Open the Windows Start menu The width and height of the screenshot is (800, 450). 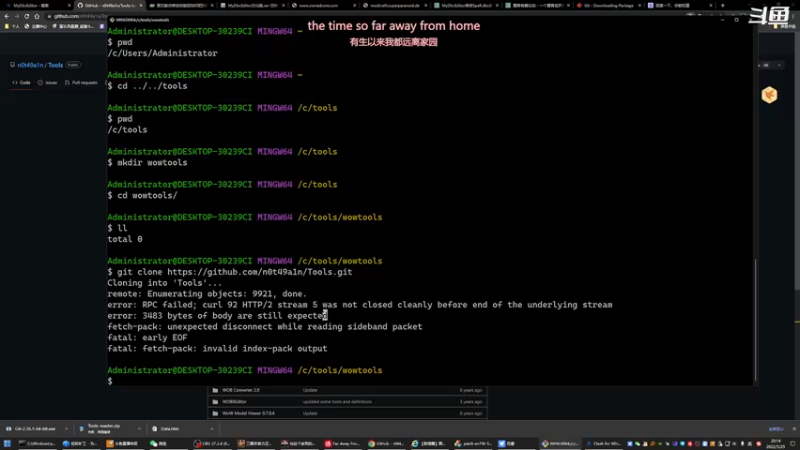[7, 444]
